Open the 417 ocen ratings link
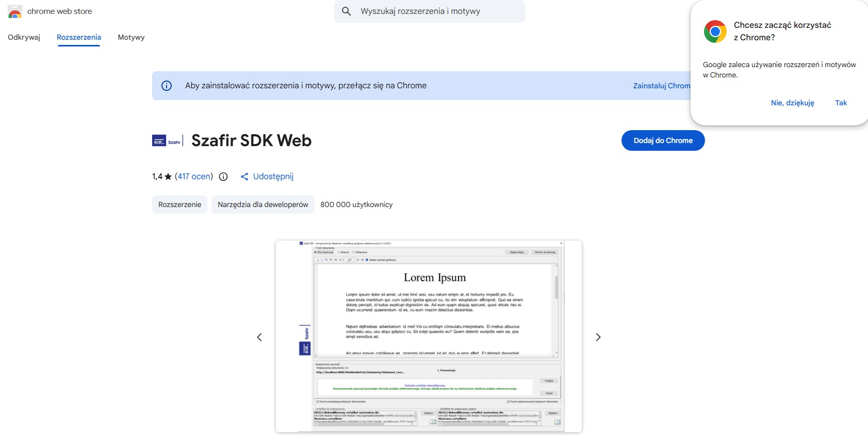 pyautogui.click(x=194, y=177)
